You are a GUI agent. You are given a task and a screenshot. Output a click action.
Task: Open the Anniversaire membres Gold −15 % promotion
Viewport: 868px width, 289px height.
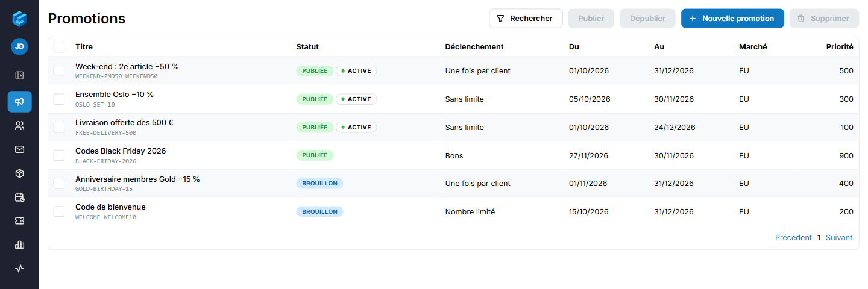point(137,179)
